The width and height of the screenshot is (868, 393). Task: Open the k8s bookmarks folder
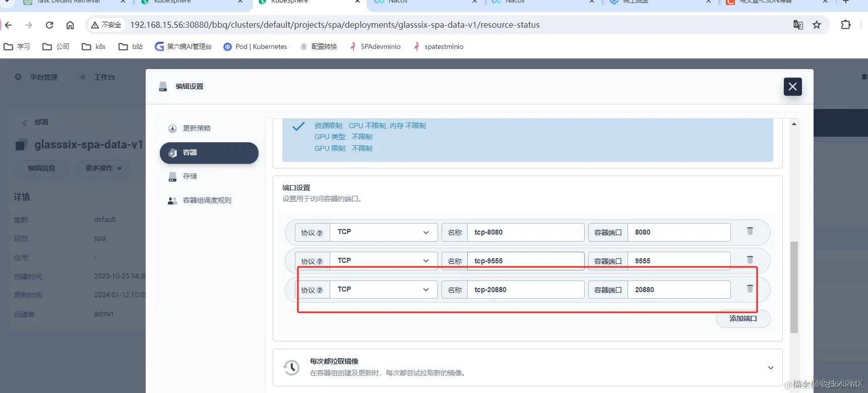click(x=94, y=46)
